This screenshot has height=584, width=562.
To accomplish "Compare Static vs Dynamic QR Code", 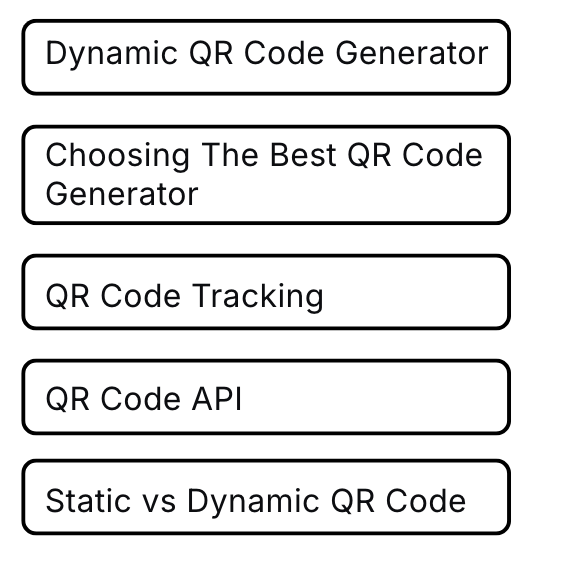I will tap(266, 497).
